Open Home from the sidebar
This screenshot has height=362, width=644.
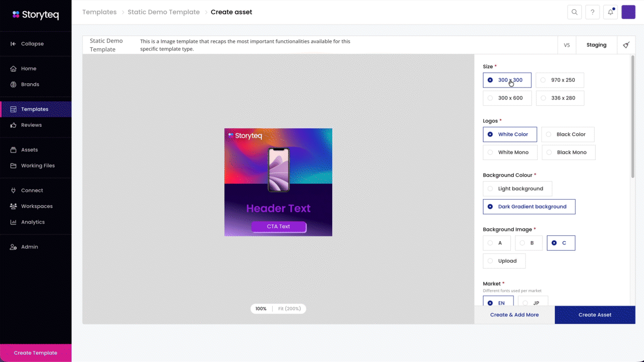(28, 69)
